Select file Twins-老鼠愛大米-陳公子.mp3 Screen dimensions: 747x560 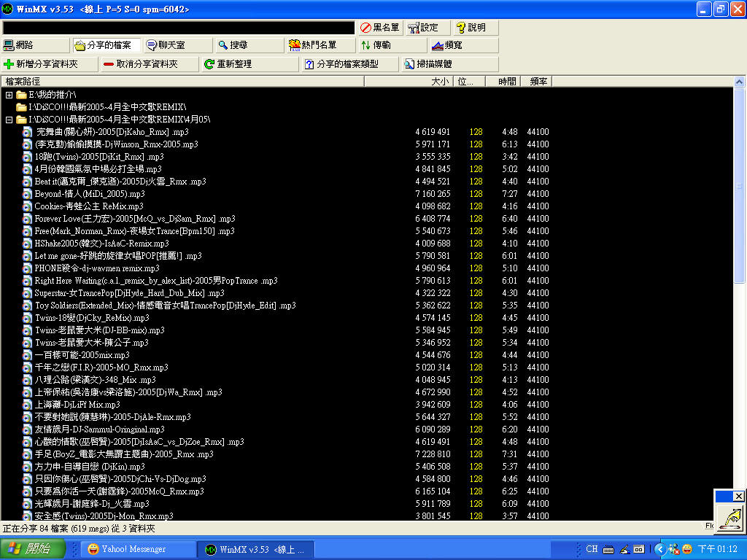pos(91,343)
